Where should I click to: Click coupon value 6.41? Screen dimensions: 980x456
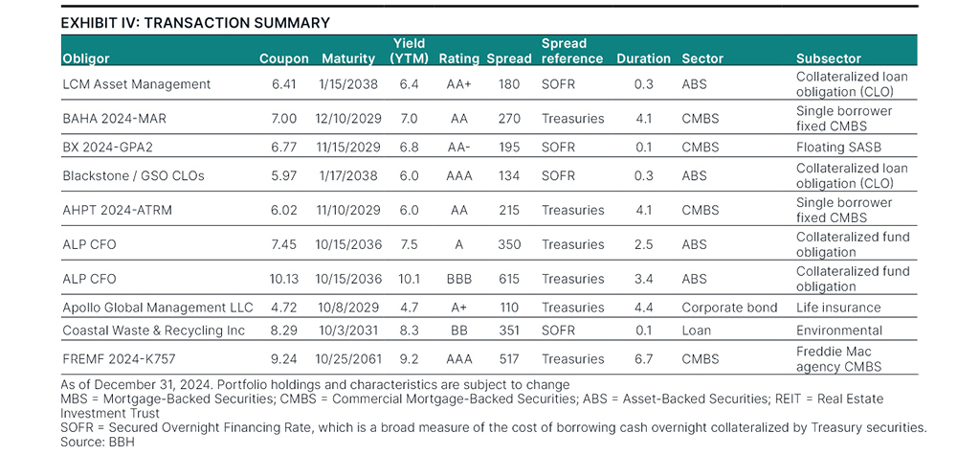point(284,83)
